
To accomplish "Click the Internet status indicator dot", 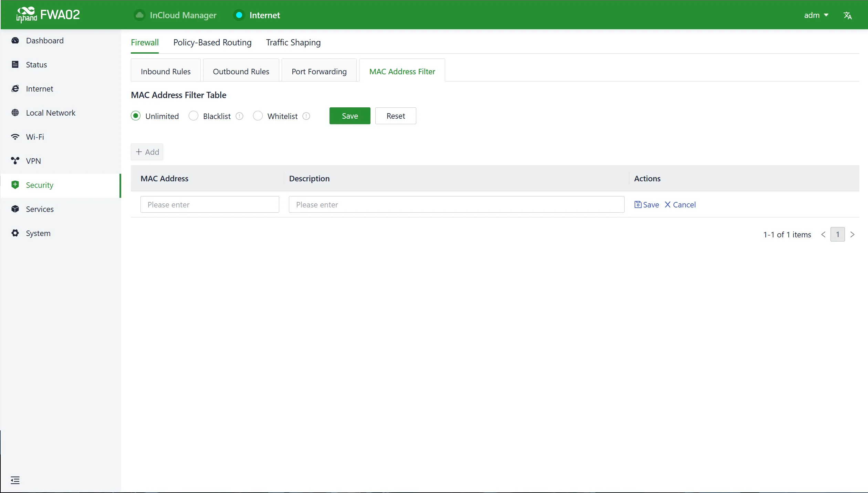I will (239, 15).
